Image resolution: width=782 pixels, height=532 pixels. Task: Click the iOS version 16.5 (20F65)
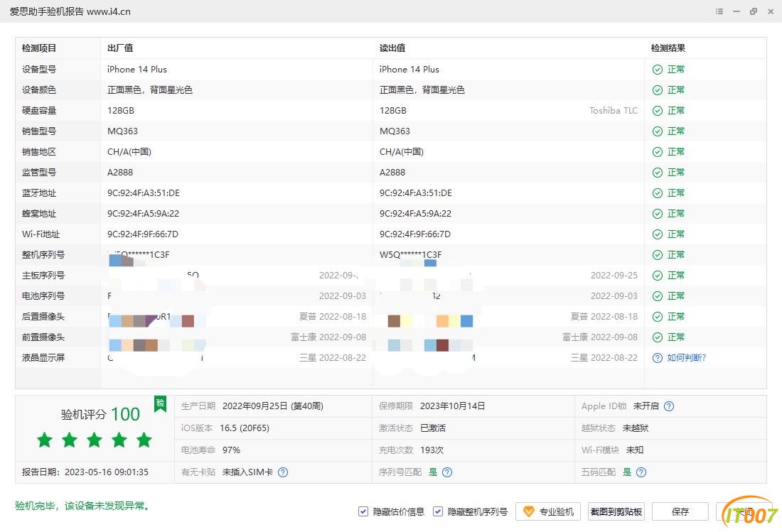click(x=245, y=428)
